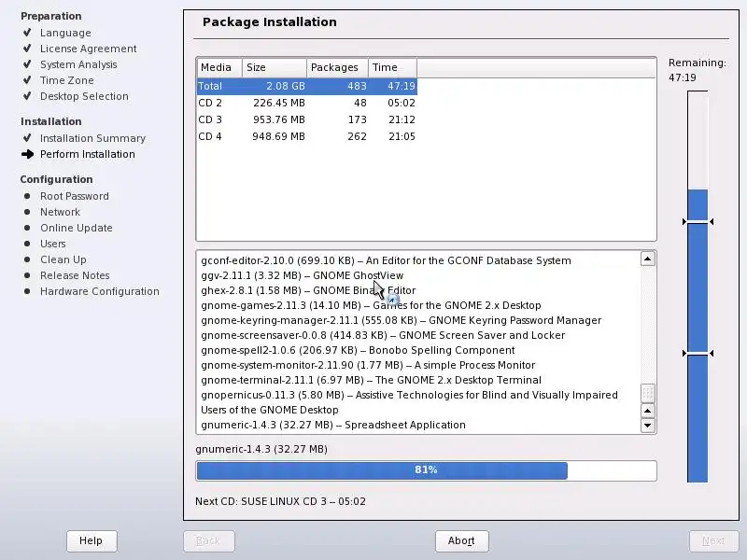747x560 pixels.
Task: Click the vertical remaining-time progress bar
Action: [x=698, y=287]
